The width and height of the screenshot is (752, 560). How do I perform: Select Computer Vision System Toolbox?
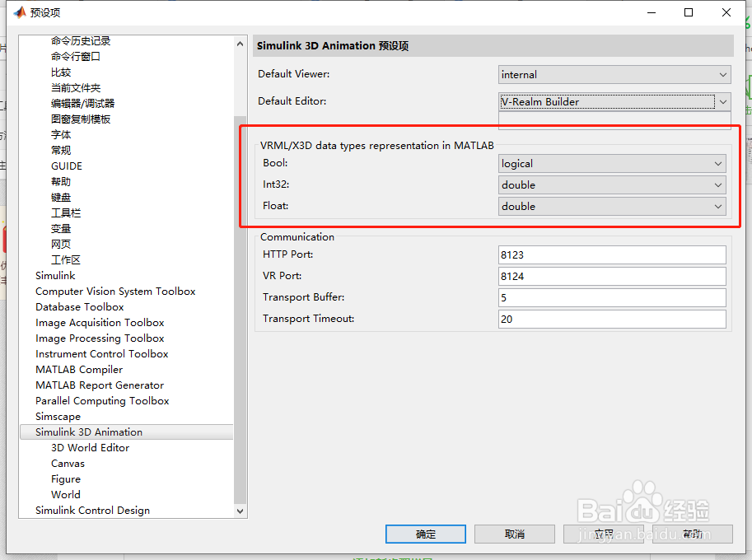(x=115, y=291)
